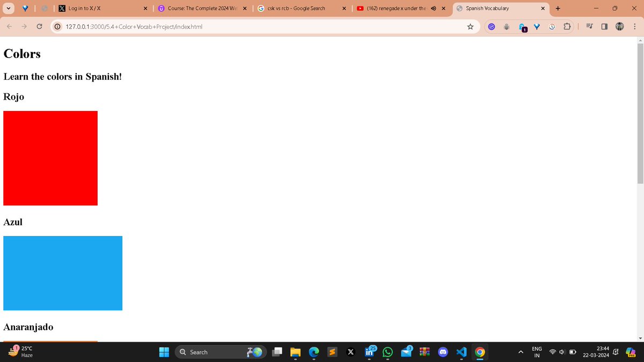The width and height of the screenshot is (644, 362).
Task: Click the blue diamond extension icon
Action: click(x=537, y=26)
